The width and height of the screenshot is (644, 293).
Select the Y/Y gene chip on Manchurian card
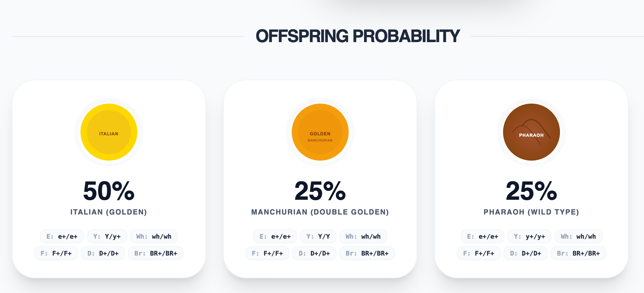(318, 236)
